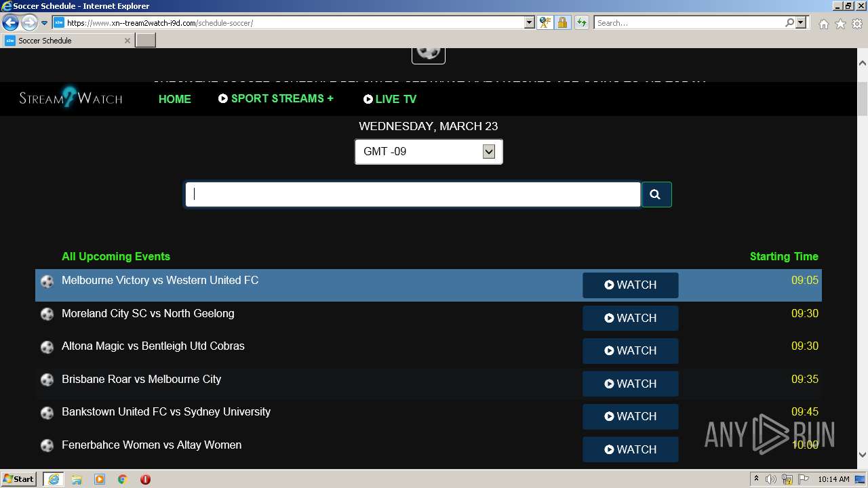
Task: Click the search magnifier in browser search box
Action: click(x=789, y=22)
